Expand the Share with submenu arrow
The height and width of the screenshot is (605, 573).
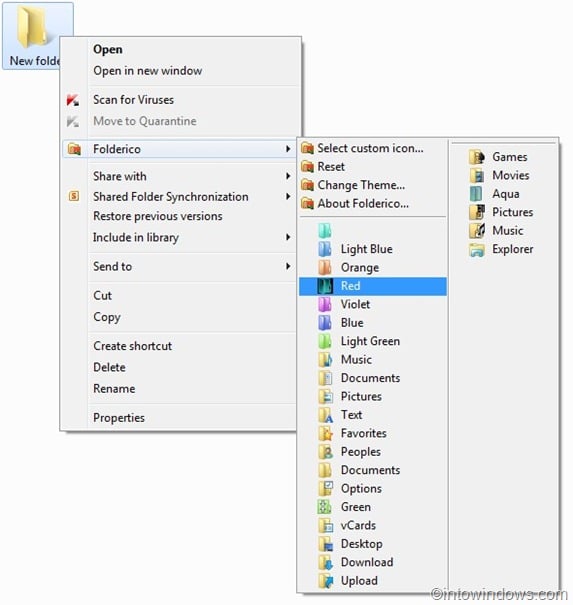click(x=288, y=176)
